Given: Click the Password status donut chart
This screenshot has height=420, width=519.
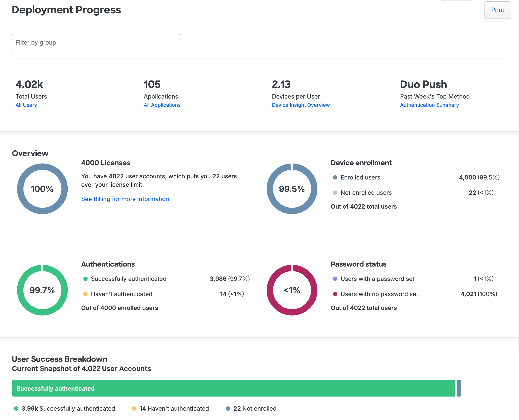Looking at the screenshot, I should tap(292, 290).
